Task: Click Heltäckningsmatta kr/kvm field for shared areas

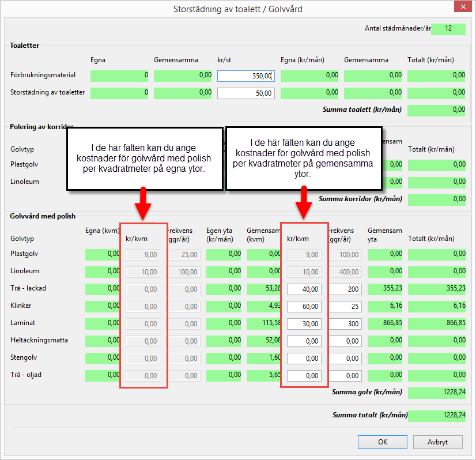Action: (x=304, y=341)
